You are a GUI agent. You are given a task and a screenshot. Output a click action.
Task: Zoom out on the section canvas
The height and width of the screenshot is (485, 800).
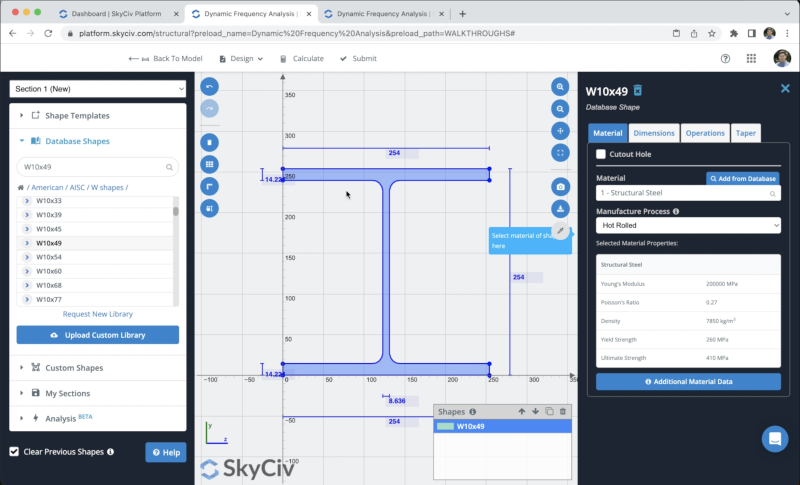click(560, 109)
